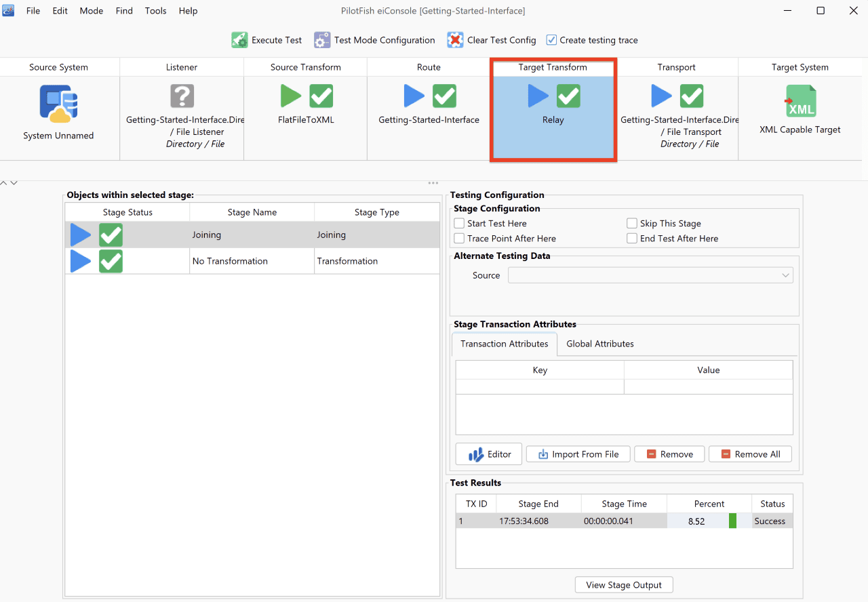Click the Source Transform green play arrow
This screenshot has height=602, width=868.
pyautogui.click(x=291, y=96)
